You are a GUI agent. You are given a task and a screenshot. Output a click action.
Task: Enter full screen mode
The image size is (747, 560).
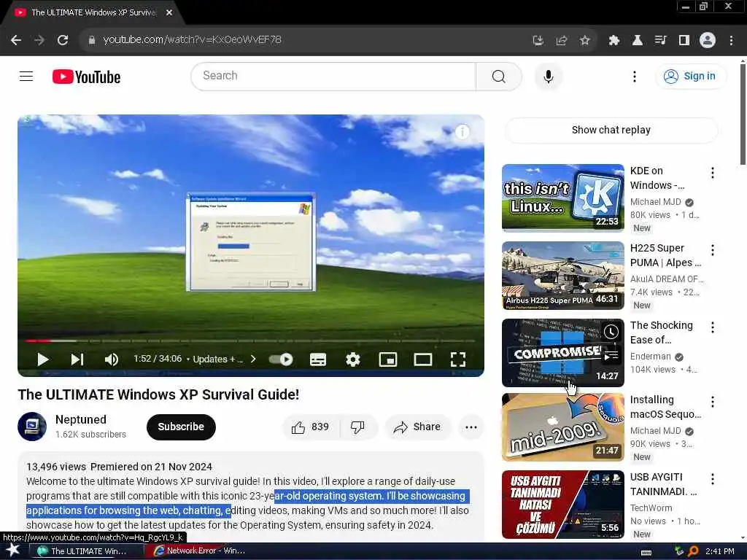coord(458,359)
